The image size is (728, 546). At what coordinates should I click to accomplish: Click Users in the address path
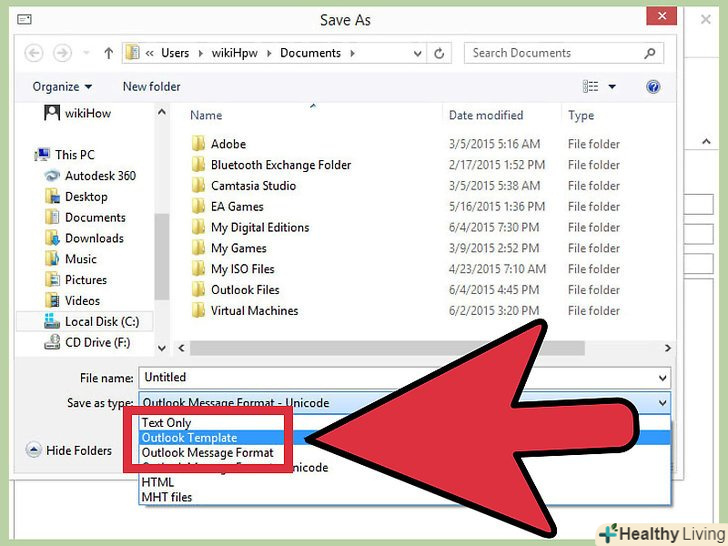pyautogui.click(x=175, y=53)
